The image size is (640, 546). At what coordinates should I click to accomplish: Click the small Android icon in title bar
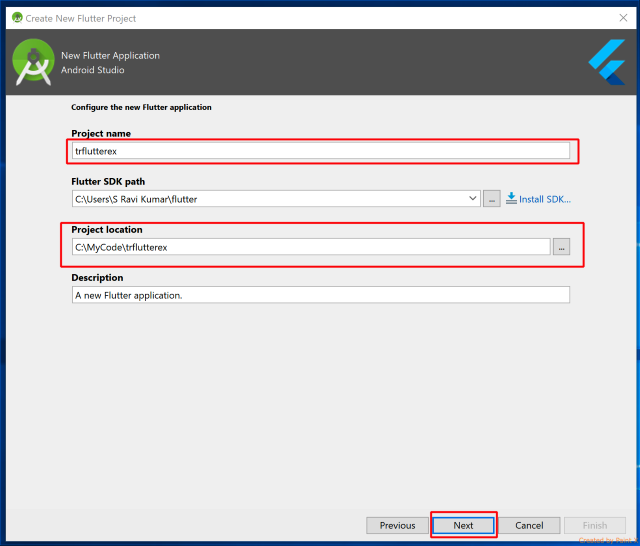pyautogui.click(x=16, y=17)
